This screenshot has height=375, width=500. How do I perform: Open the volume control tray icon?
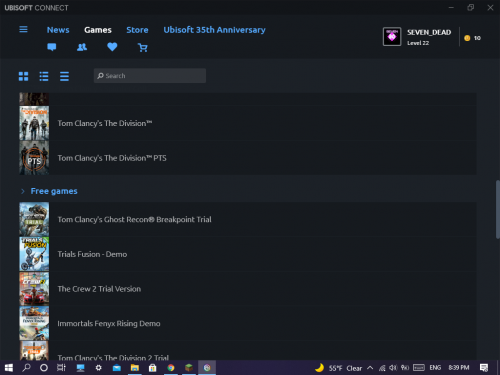coord(393,368)
